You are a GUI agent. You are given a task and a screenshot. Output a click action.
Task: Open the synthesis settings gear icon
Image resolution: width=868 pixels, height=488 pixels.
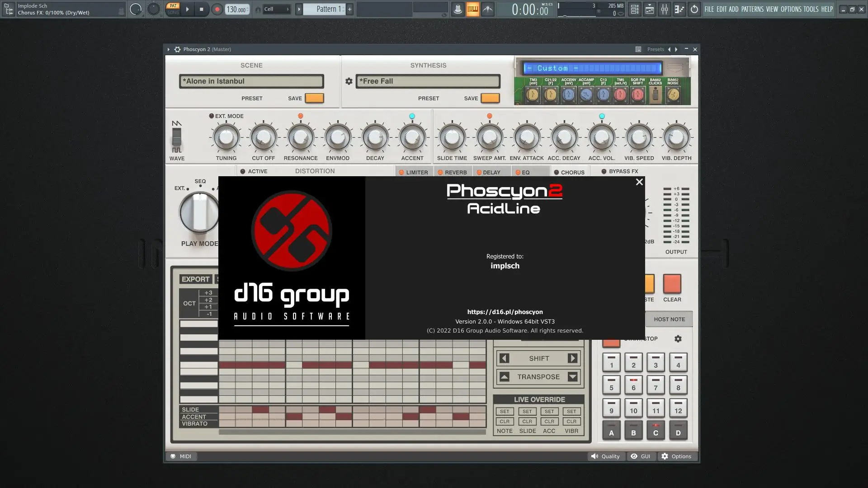click(x=349, y=81)
